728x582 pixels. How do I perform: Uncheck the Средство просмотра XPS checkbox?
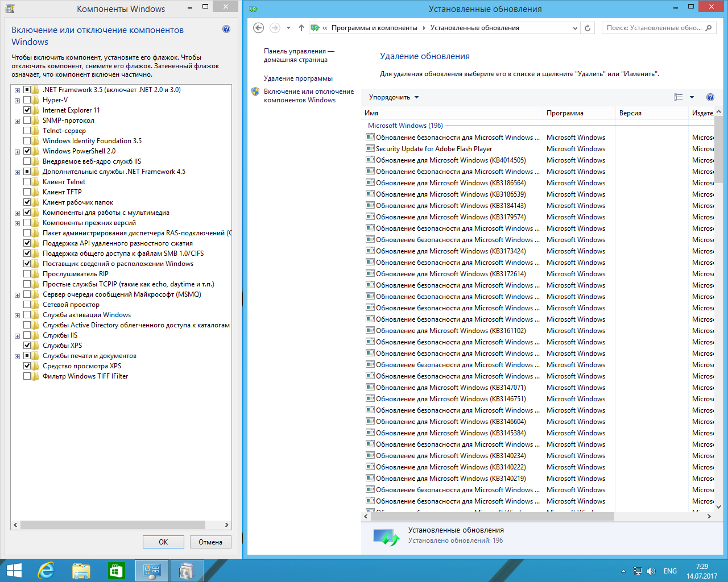(27, 366)
